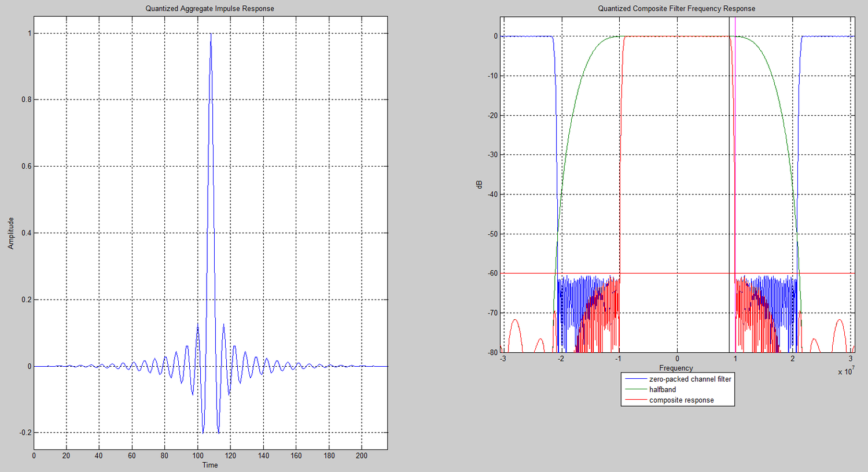
Task: Click the Amplitude axis tick label '0.6'
Action: pyautogui.click(x=27, y=167)
